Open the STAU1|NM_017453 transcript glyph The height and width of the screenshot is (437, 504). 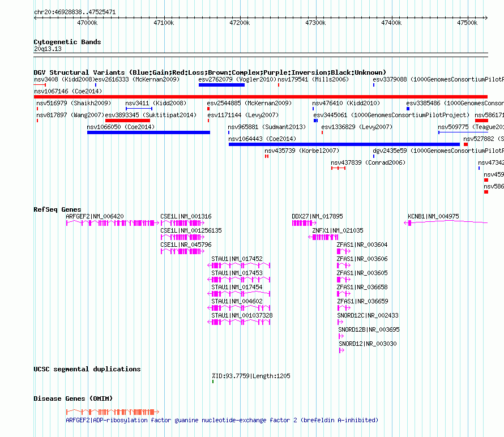pos(239,280)
